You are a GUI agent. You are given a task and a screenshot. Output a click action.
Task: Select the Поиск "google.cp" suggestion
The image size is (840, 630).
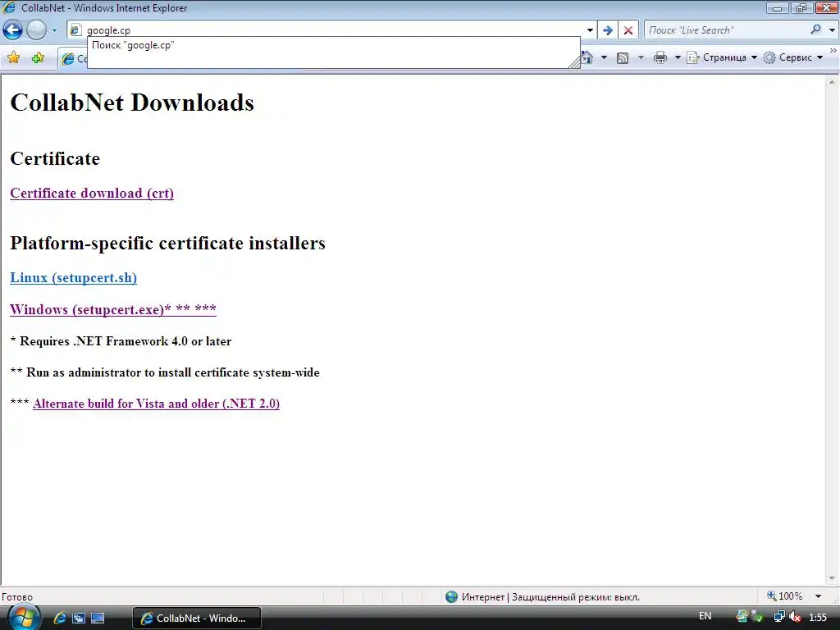click(333, 46)
